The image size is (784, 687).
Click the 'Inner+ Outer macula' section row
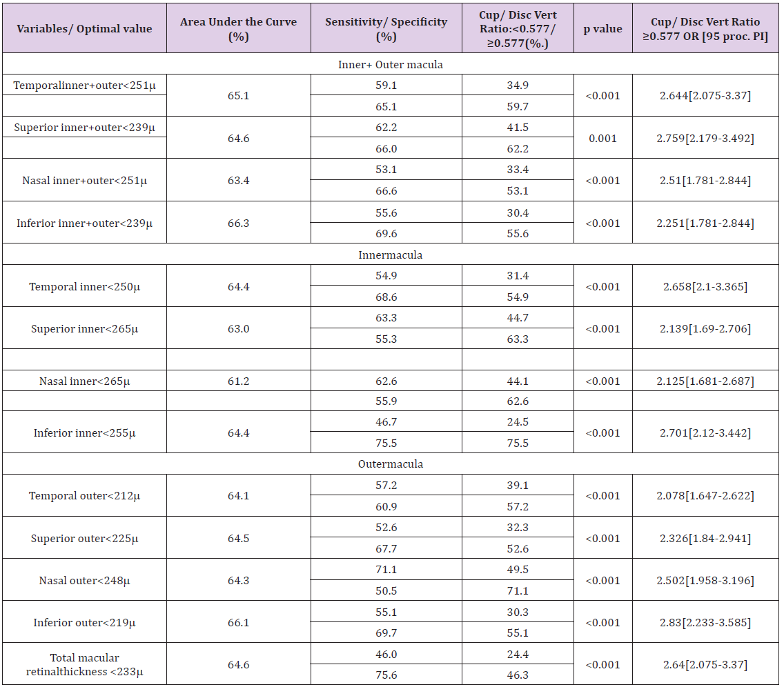click(391, 64)
